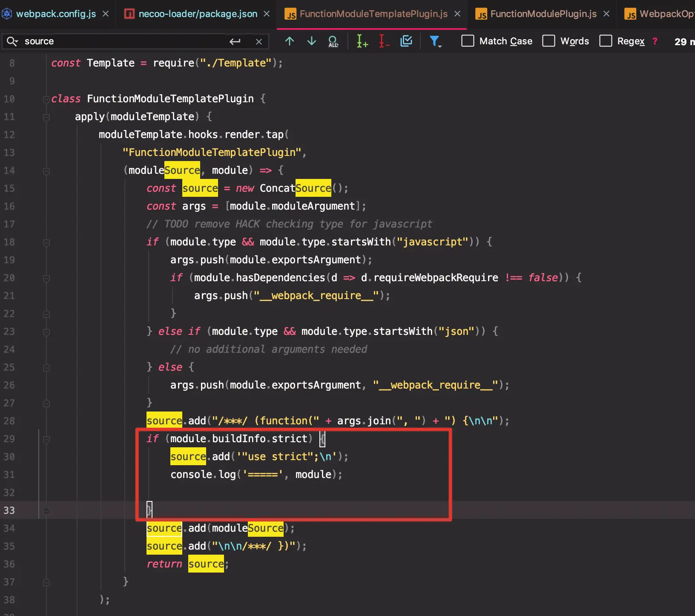This screenshot has width=695, height=616.
Task: Click console.log on line 31
Action: 203,474
